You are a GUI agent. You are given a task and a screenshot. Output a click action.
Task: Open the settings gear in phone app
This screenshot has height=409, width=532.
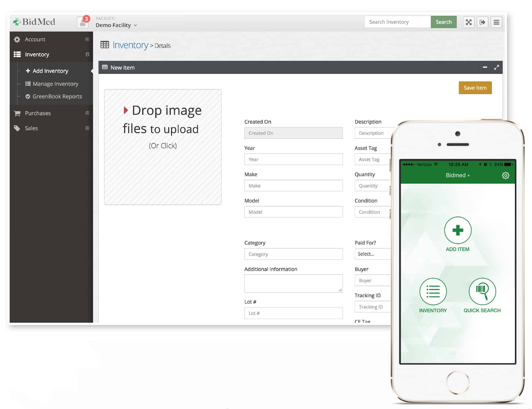click(x=505, y=175)
